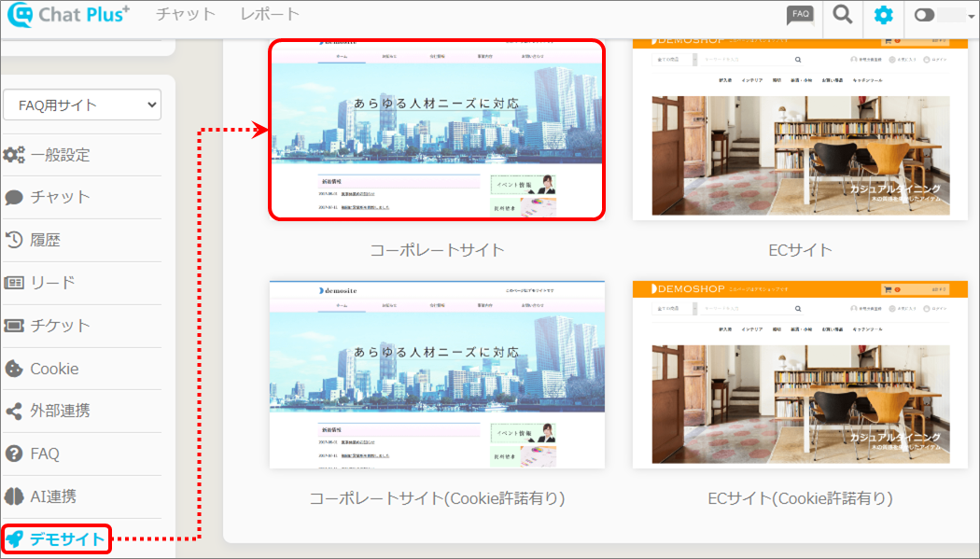
Task: Click the magnifying glass search icon
Action: point(843,15)
